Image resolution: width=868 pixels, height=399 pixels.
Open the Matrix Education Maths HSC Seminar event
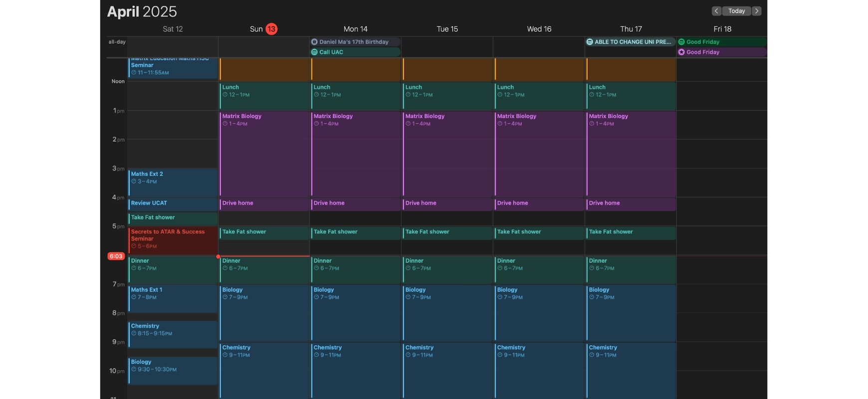coord(173,68)
